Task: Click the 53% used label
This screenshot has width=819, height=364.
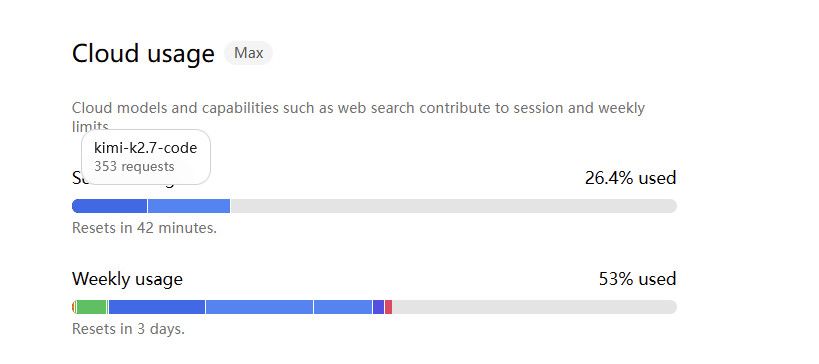Action: 637,279
